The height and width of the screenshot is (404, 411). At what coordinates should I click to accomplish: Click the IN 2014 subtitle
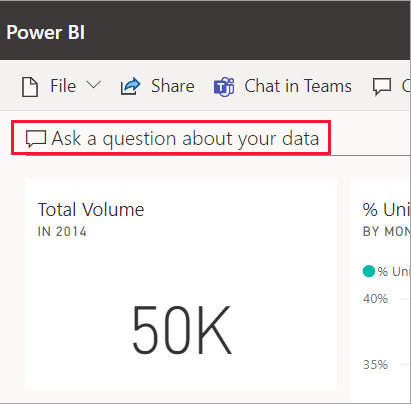(x=62, y=231)
